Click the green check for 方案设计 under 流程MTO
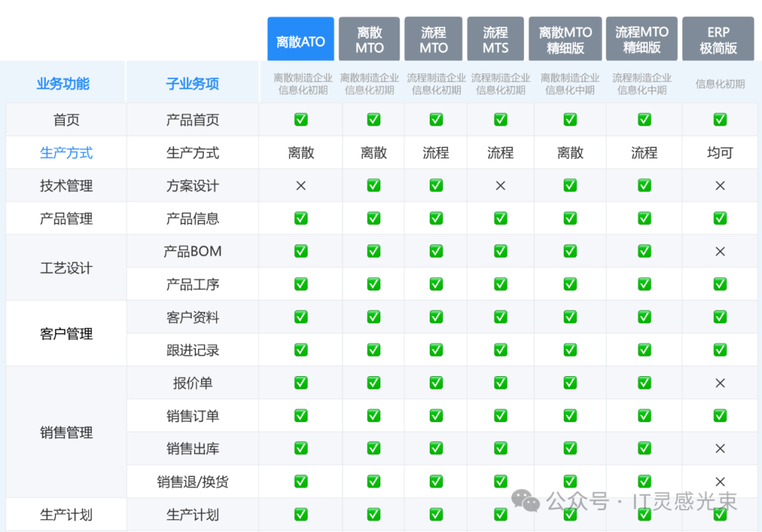The width and height of the screenshot is (762, 532). pyautogui.click(x=436, y=186)
